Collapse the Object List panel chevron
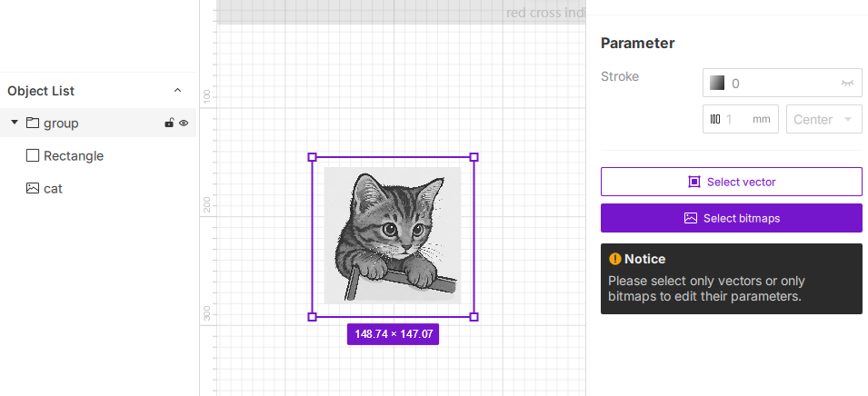Viewport: 868px width, 396px height. (178, 91)
